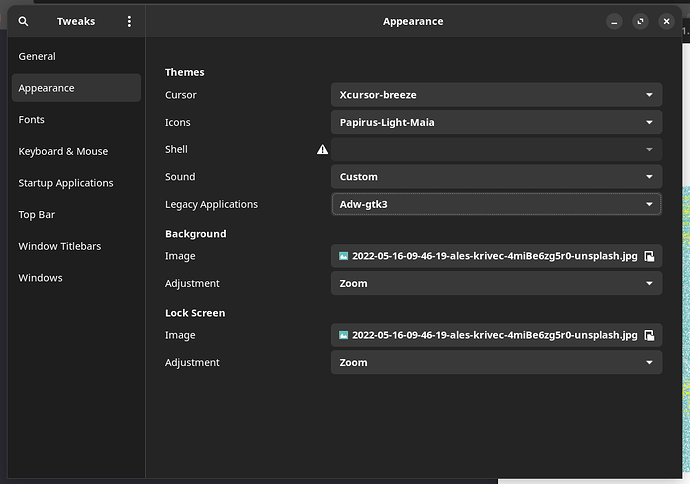
Task: Open the three-dot menu in Tweaks header
Action: [129, 21]
